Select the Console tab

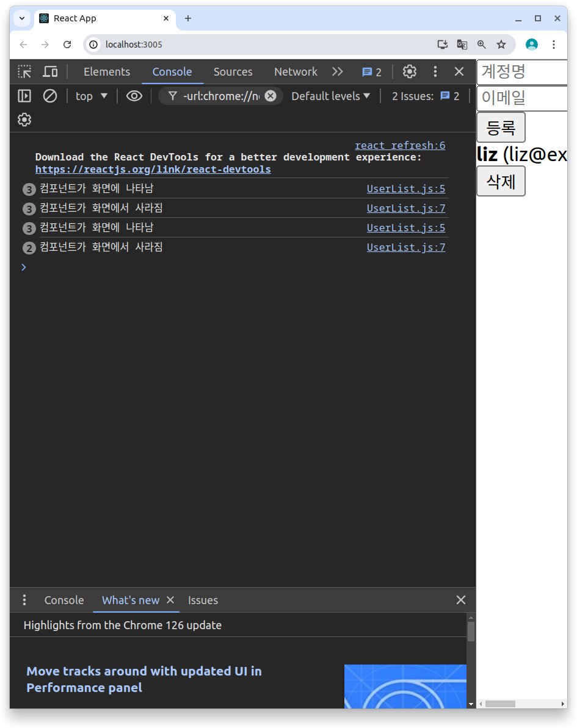click(172, 72)
